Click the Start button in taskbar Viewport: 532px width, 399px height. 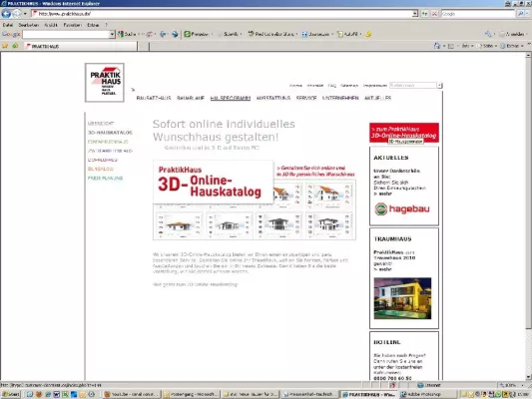[x=11, y=394]
